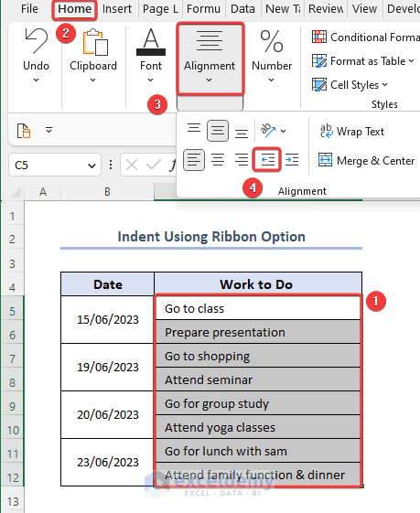The width and height of the screenshot is (420, 513).
Task: Expand the Name Box dropdown arrow
Action: 92,166
